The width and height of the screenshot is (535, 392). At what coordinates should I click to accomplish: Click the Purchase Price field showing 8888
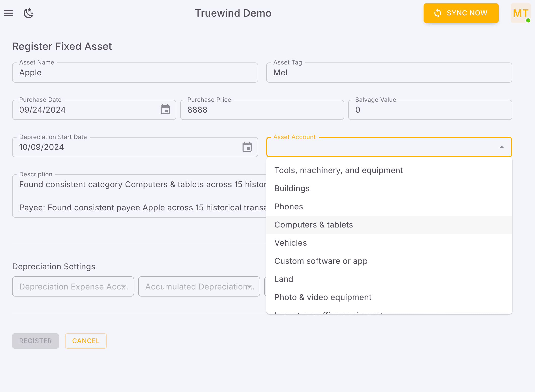262,110
